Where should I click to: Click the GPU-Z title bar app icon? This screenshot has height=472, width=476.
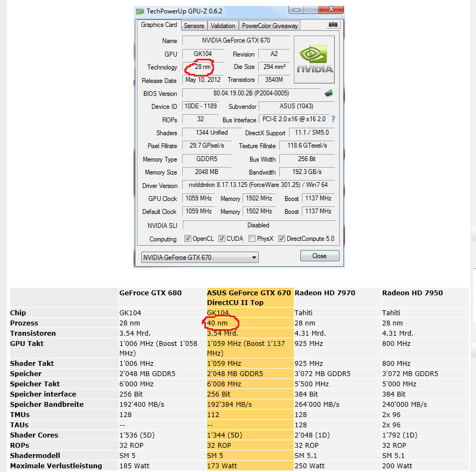(x=140, y=11)
